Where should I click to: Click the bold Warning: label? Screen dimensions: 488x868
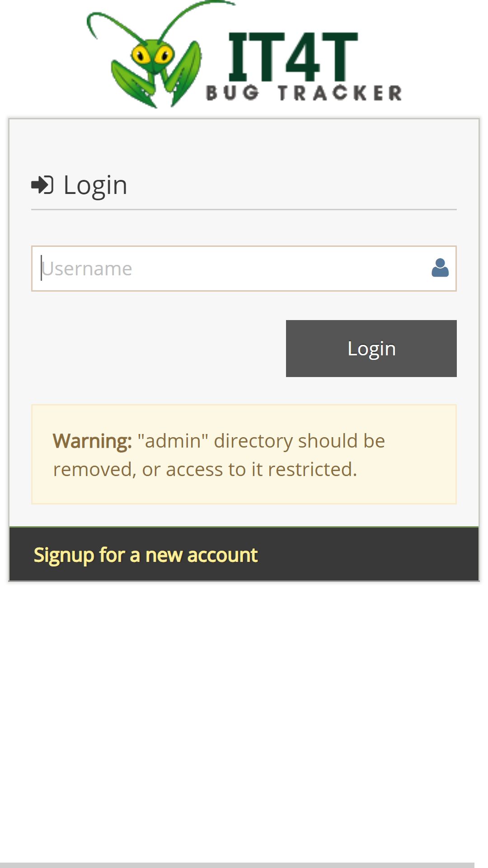click(92, 441)
